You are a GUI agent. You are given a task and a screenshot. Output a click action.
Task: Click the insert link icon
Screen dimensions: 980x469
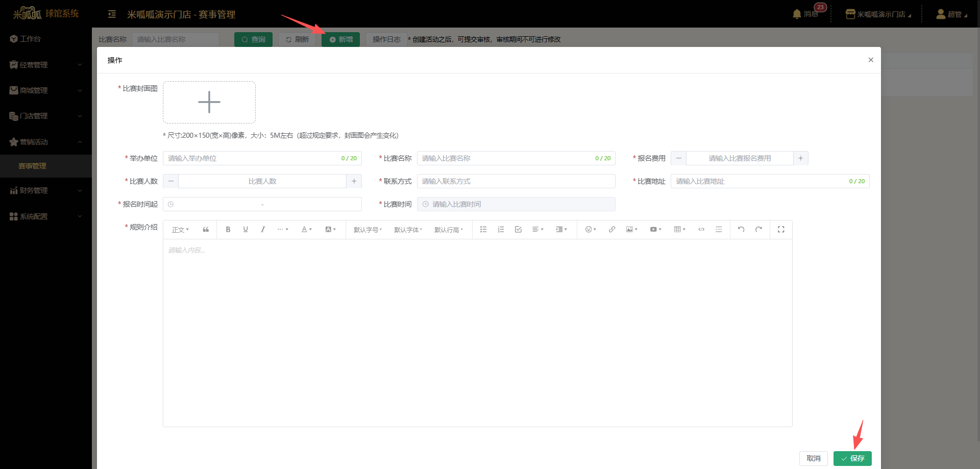point(611,230)
